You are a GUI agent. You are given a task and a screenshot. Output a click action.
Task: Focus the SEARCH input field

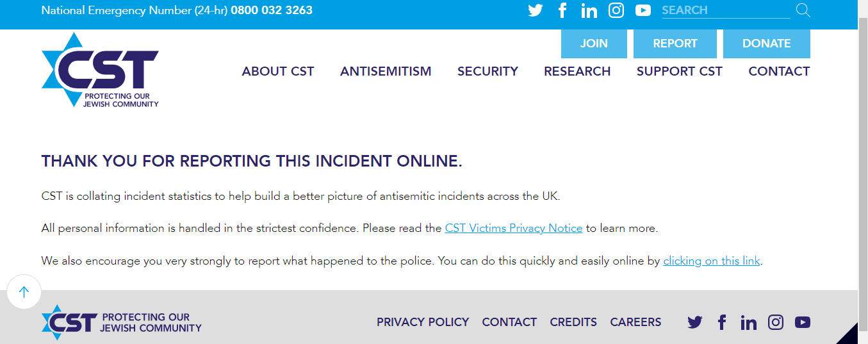(726, 10)
